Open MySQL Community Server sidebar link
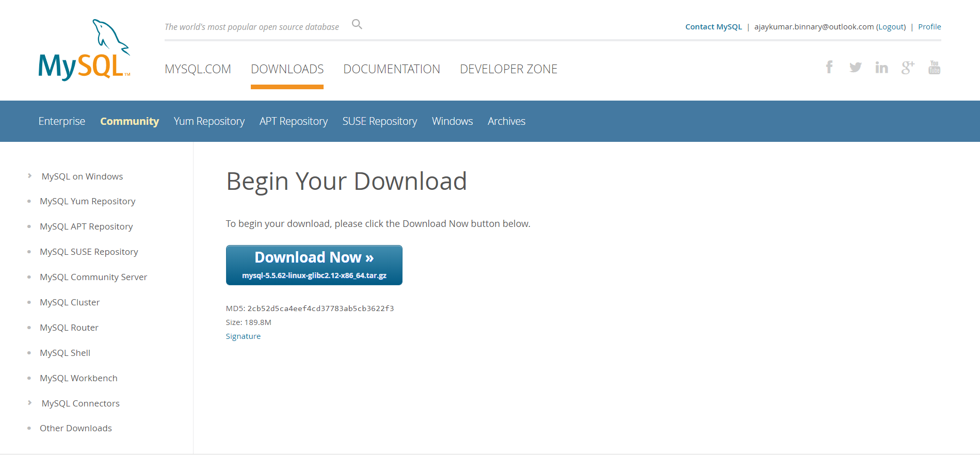The height and width of the screenshot is (456, 980). click(93, 277)
